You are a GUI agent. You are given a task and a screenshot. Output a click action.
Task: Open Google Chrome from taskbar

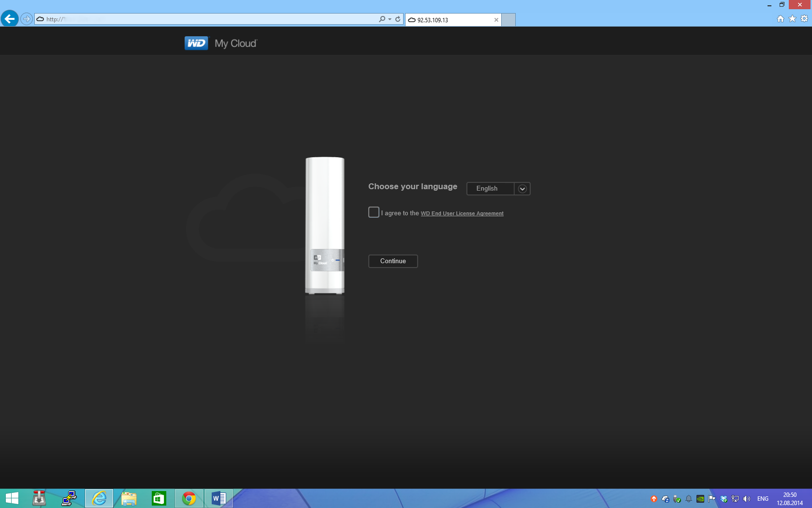pos(189,498)
